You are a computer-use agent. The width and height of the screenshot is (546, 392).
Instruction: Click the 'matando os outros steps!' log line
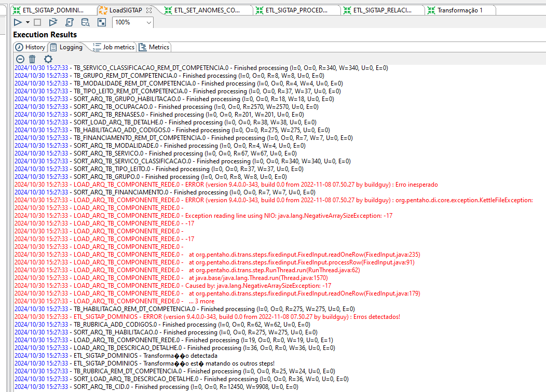pos(144,363)
